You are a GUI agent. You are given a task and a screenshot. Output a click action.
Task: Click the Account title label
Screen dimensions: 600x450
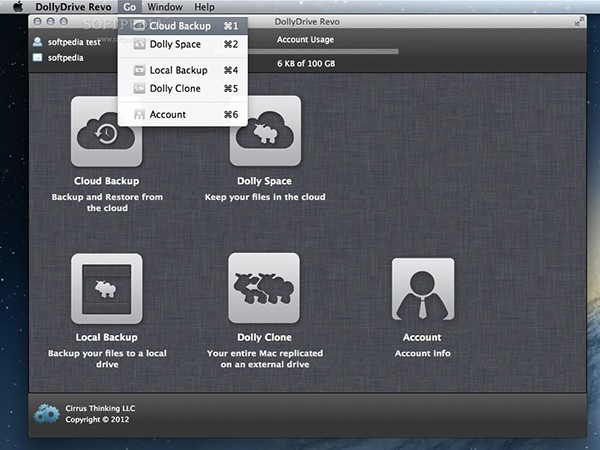click(422, 337)
